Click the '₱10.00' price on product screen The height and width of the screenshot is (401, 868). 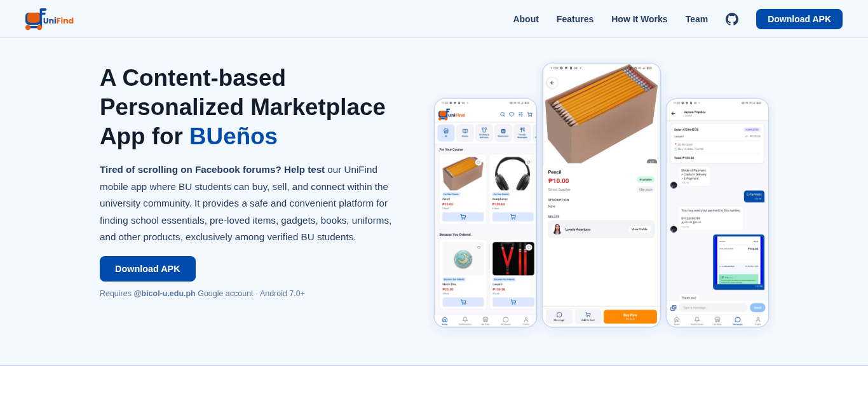559,180
